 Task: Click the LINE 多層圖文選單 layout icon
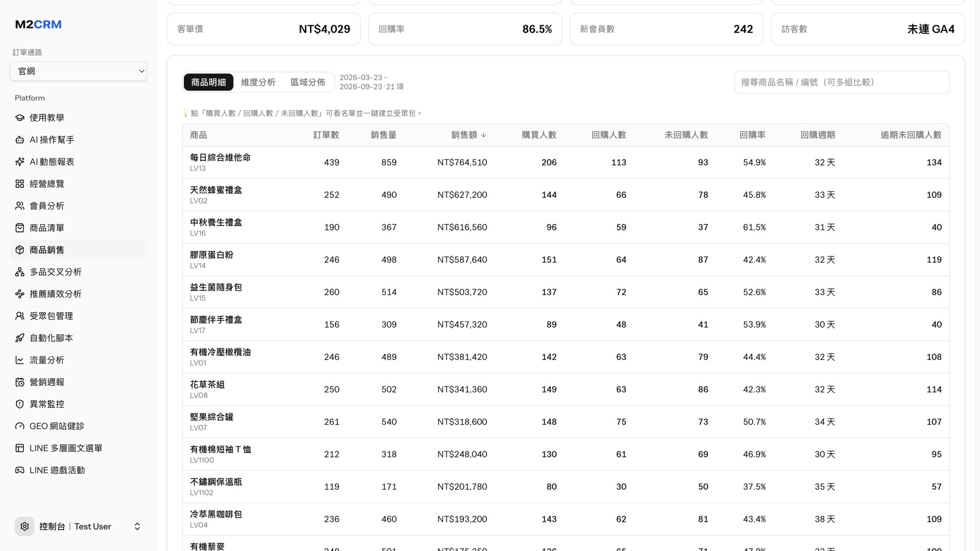coord(20,448)
